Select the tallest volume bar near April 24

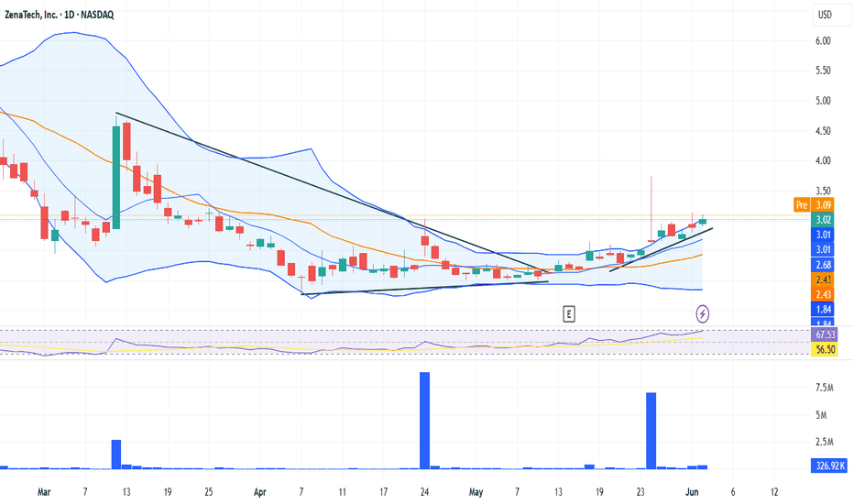point(424,420)
